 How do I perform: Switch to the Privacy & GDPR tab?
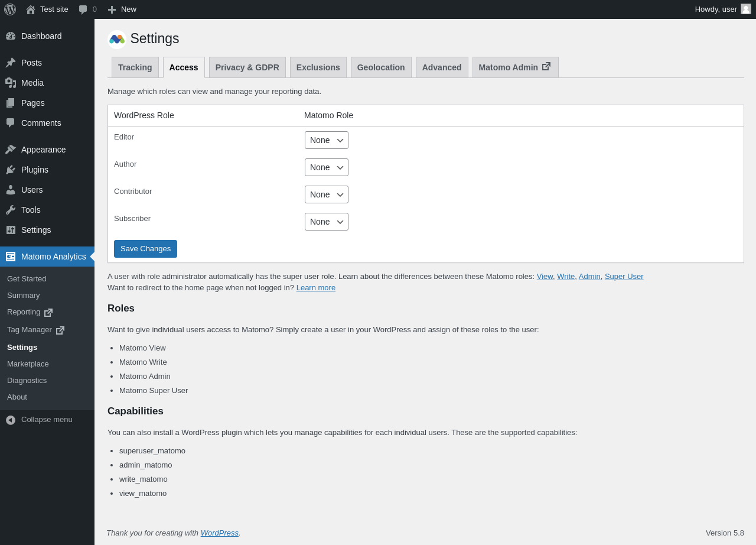tap(247, 67)
